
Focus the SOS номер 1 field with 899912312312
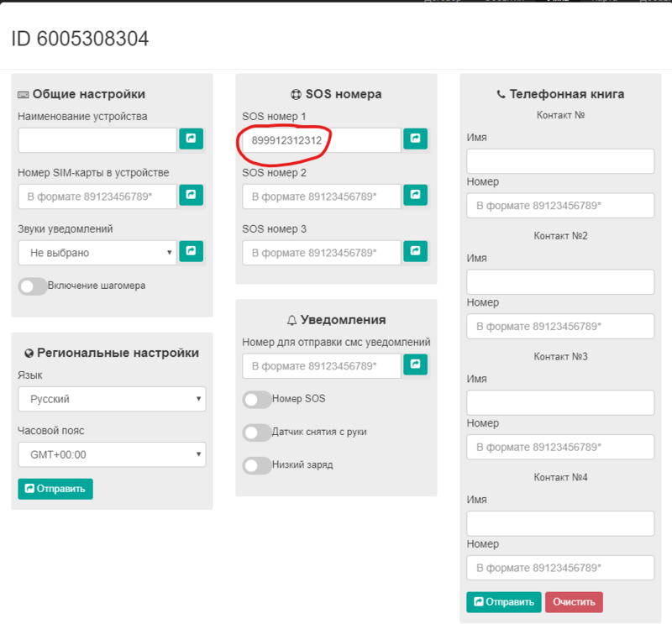point(320,140)
